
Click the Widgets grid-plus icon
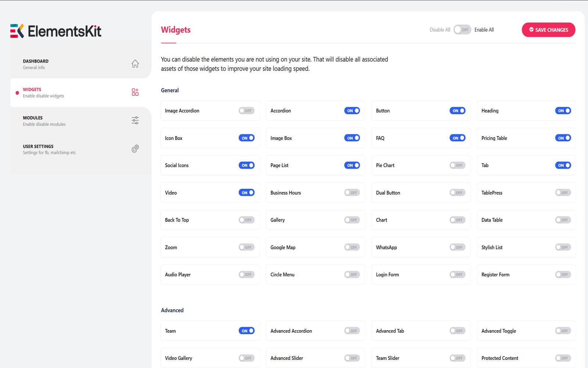coord(135,92)
